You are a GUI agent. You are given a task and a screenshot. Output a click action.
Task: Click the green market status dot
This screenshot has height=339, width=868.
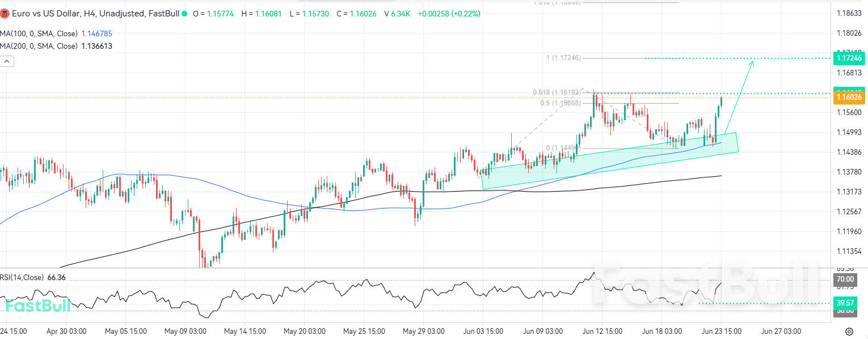[x=184, y=14]
